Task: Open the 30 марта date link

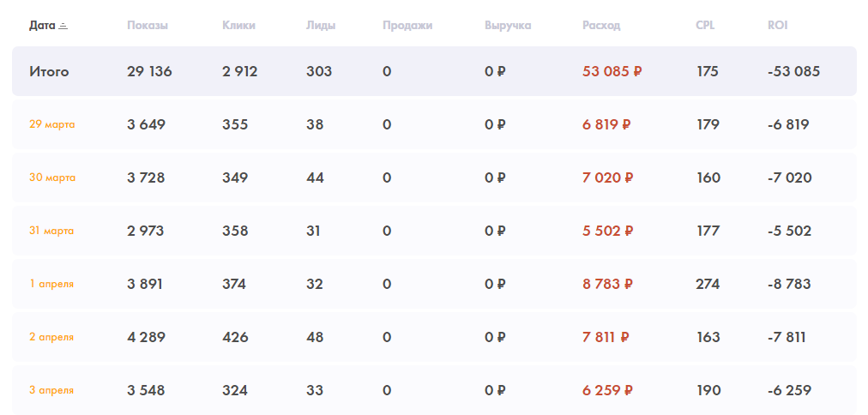Action: click(x=51, y=177)
